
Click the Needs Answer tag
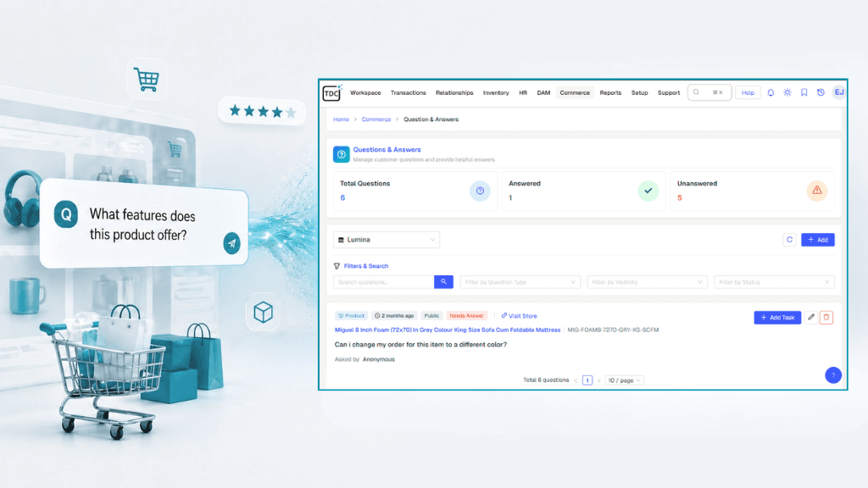[466, 316]
